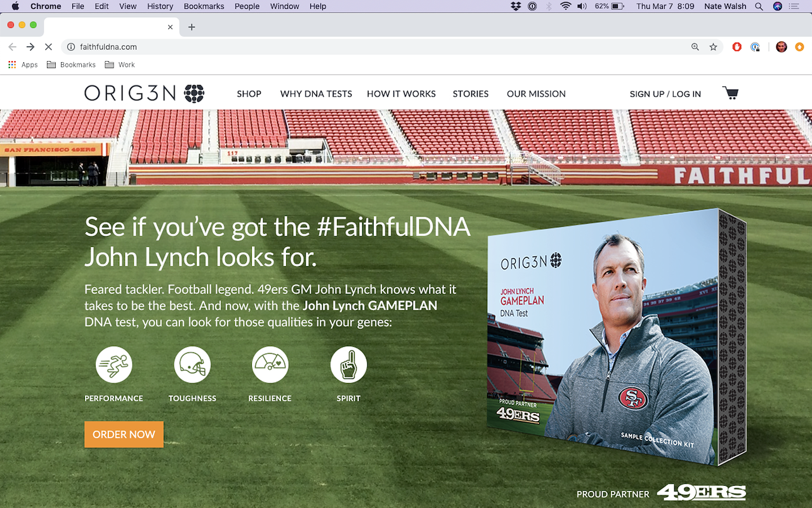812x508 pixels.
Task: Go to SHOP page
Action: [249, 94]
